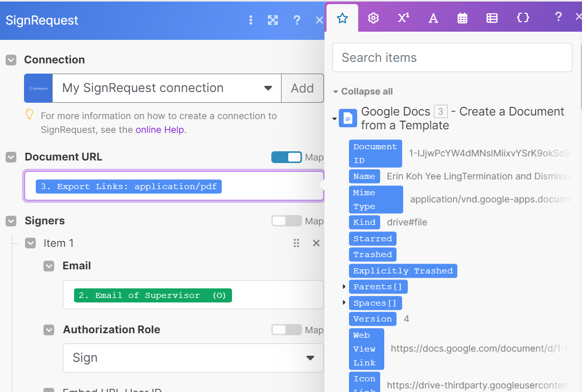
Task: Enable Map toggle for Signers
Action: point(286,221)
